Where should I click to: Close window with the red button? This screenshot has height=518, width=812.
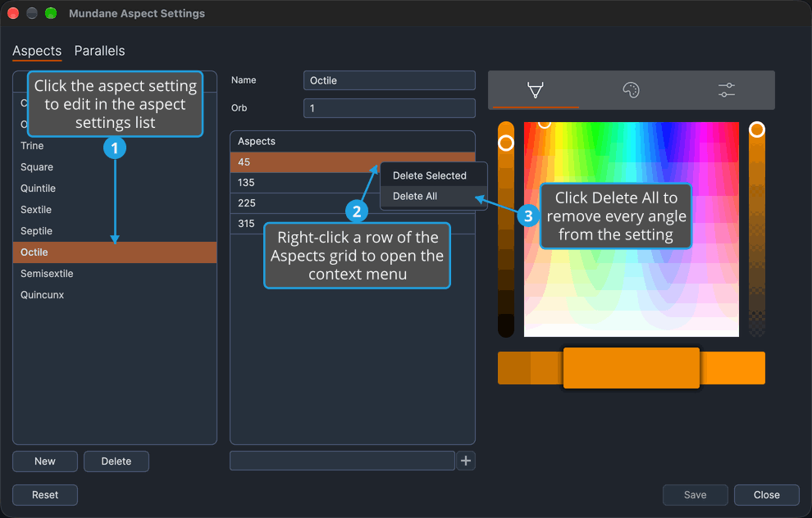(13, 13)
